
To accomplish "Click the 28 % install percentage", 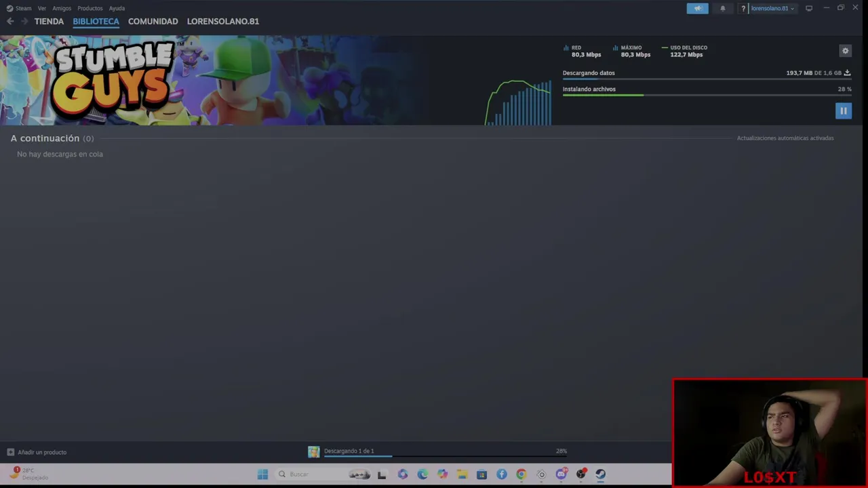I will coord(844,89).
